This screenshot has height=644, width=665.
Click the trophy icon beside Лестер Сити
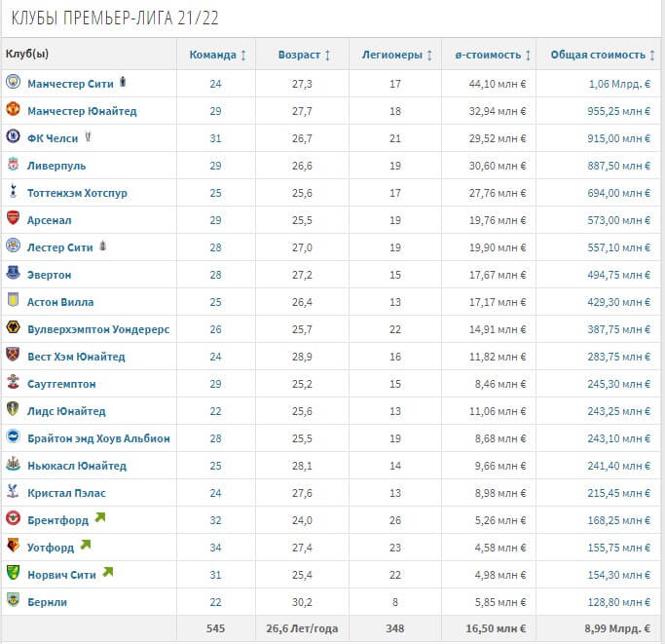tap(102, 246)
